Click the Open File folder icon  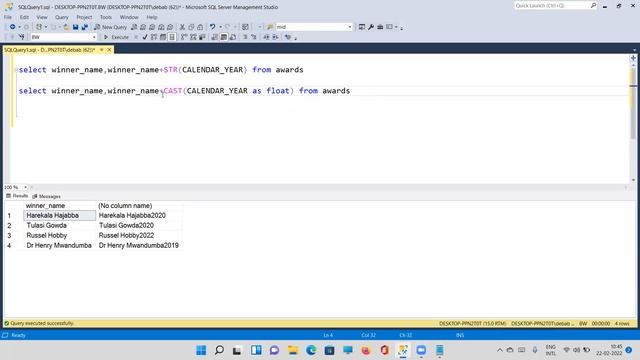pos(66,27)
